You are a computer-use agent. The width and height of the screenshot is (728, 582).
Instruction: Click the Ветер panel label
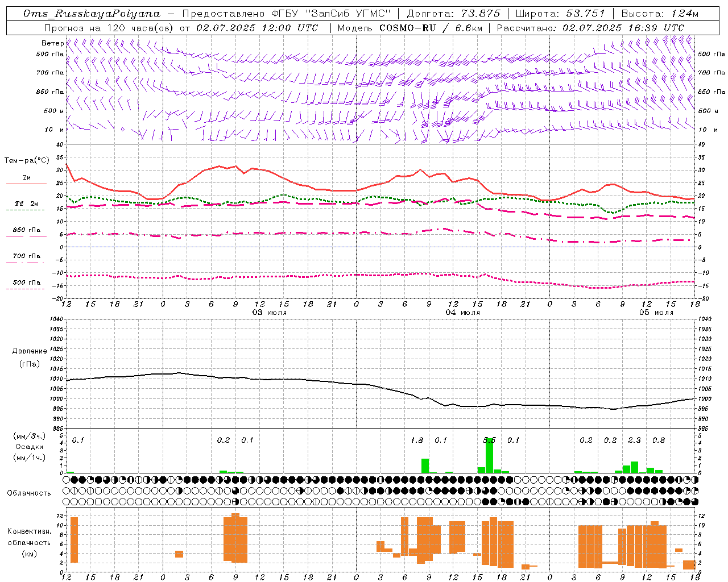[52, 43]
